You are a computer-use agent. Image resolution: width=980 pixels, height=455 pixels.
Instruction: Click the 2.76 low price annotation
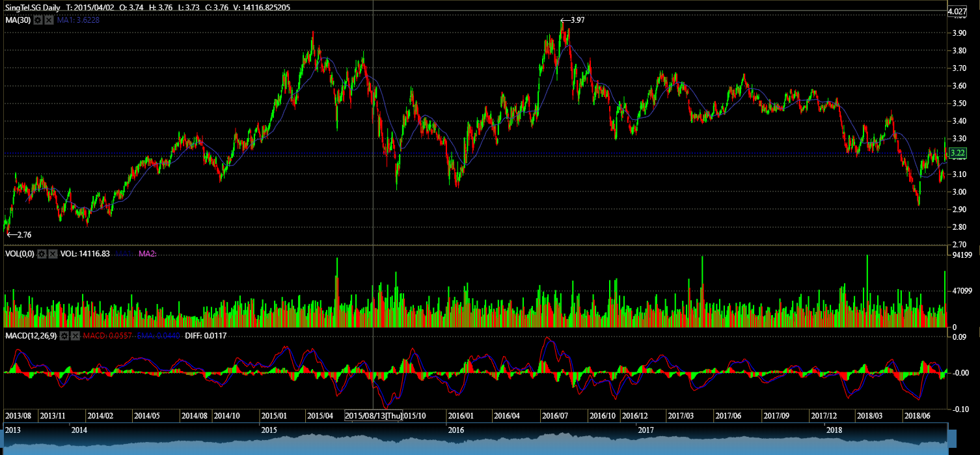19,234
